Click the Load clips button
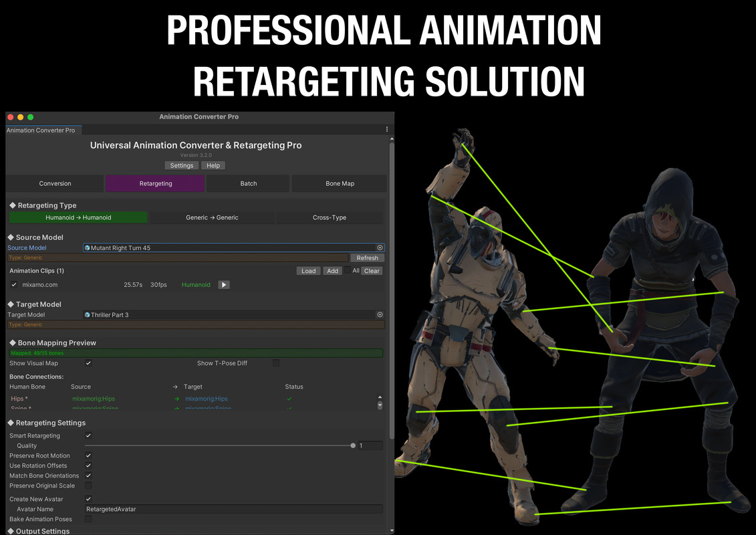The width and height of the screenshot is (756, 535). (x=309, y=271)
